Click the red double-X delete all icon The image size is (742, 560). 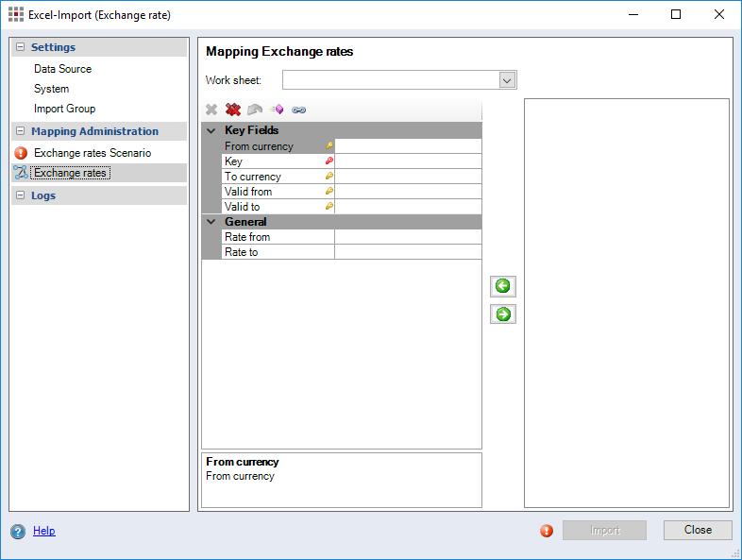coord(233,110)
